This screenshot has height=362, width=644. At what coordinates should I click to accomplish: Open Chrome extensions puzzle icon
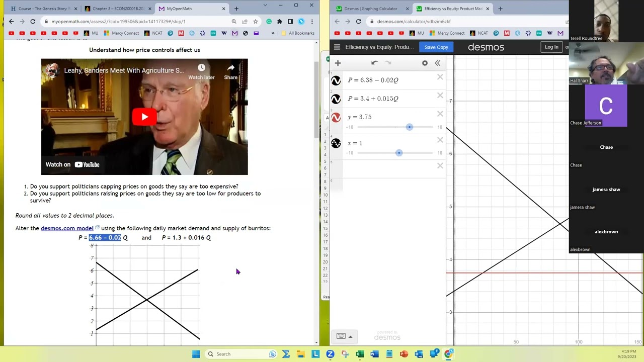click(280, 22)
